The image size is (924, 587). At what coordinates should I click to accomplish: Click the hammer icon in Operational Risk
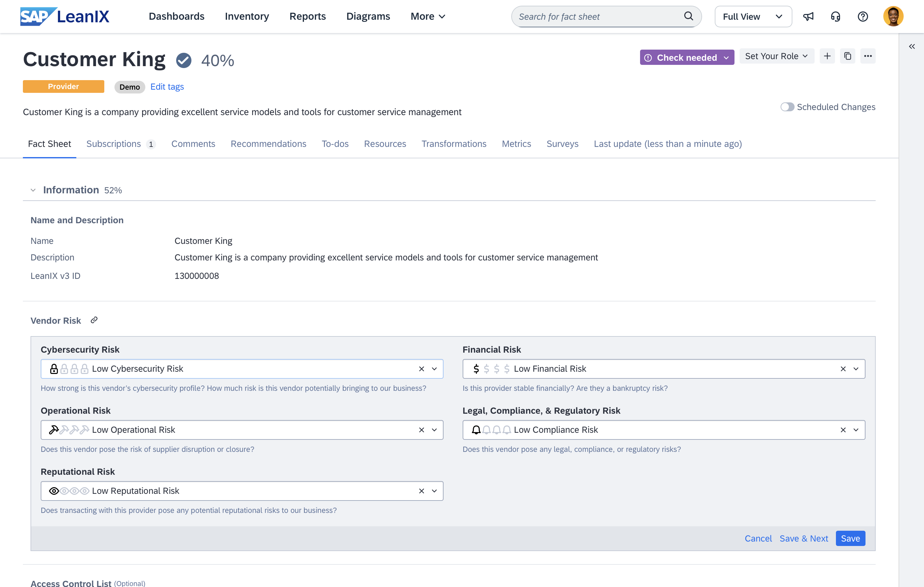tap(54, 430)
